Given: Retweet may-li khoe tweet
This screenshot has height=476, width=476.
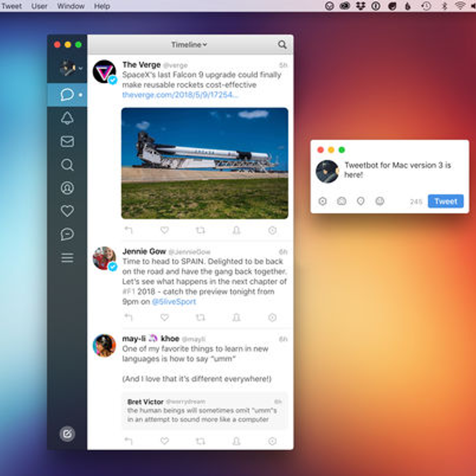Looking at the screenshot, I should point(201,441).
